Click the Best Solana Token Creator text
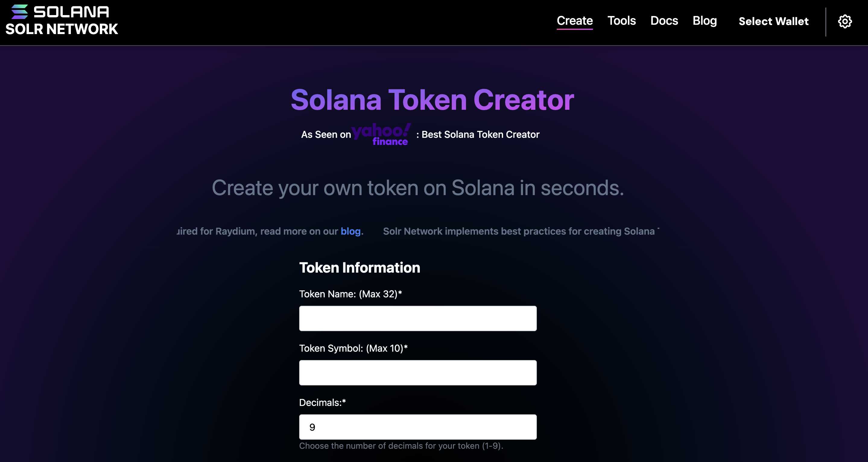This screenshot has height=462, width=868. [480, 134]
